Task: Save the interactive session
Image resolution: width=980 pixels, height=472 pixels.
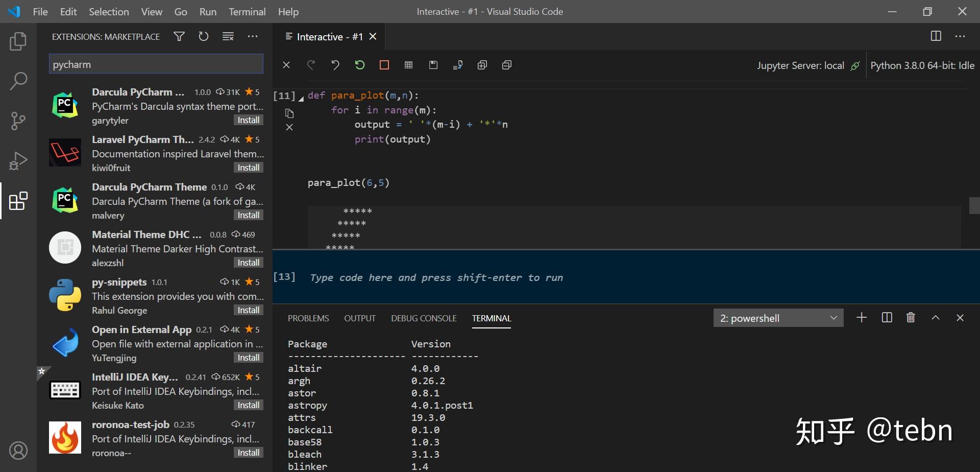Action: pyautogui.click(x=433, y=65)
